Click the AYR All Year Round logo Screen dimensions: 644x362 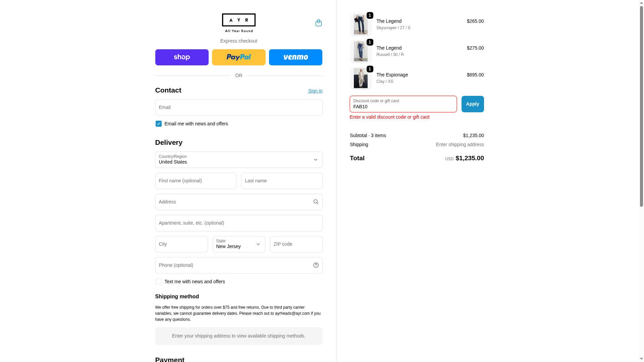coord(239,23)
